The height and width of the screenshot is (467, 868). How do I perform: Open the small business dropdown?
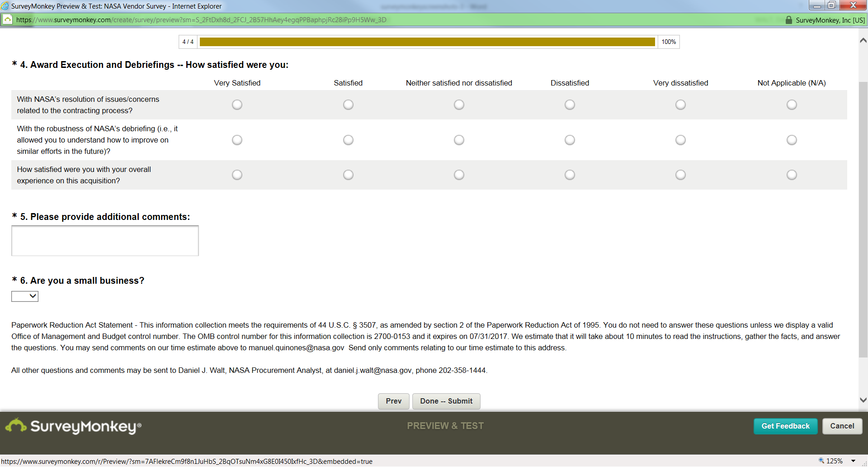[25, 296]
